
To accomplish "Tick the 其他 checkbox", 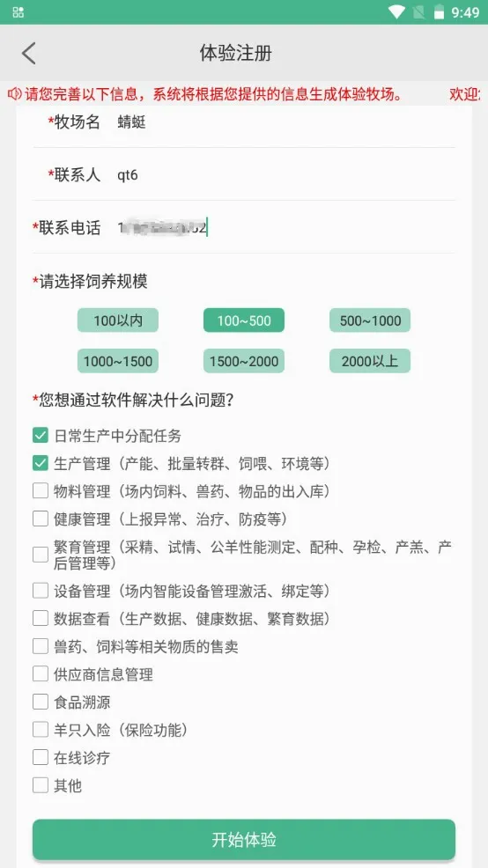I will 41,785.
